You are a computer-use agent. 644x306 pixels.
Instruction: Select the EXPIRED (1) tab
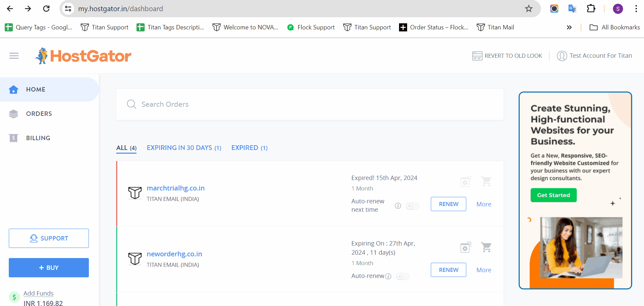click(x=249, y=148)
